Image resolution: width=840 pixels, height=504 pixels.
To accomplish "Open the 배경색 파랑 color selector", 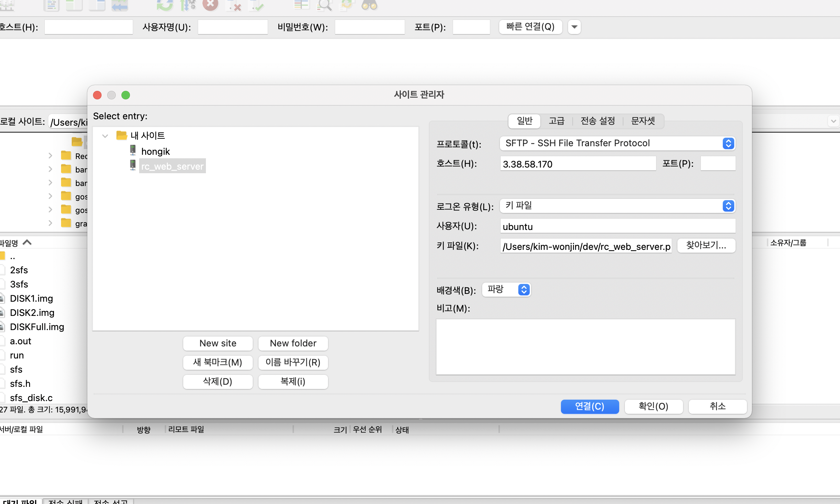I will [507, 290].
